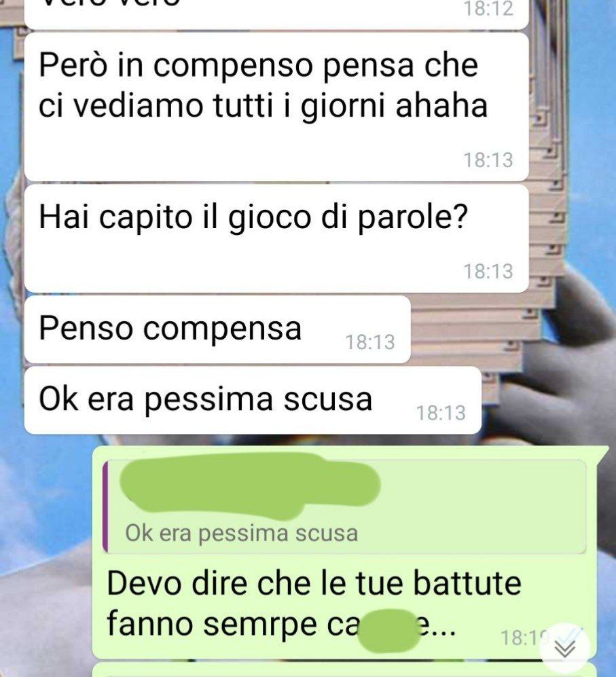Click the 18:13 timestamp beside white "pessima scusa"
The height and width of the screenshot is (677, 616).
point(441,413)
